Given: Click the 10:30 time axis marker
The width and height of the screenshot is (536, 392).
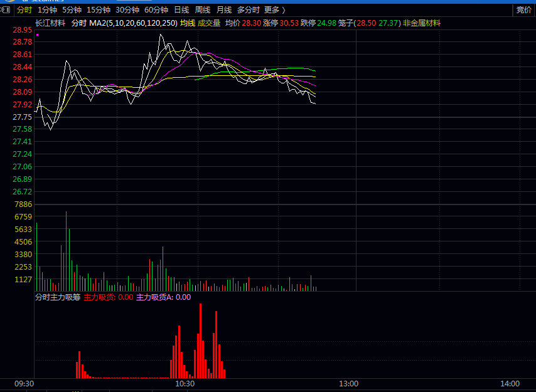Looking at the screenshot, I should point(185,383).
